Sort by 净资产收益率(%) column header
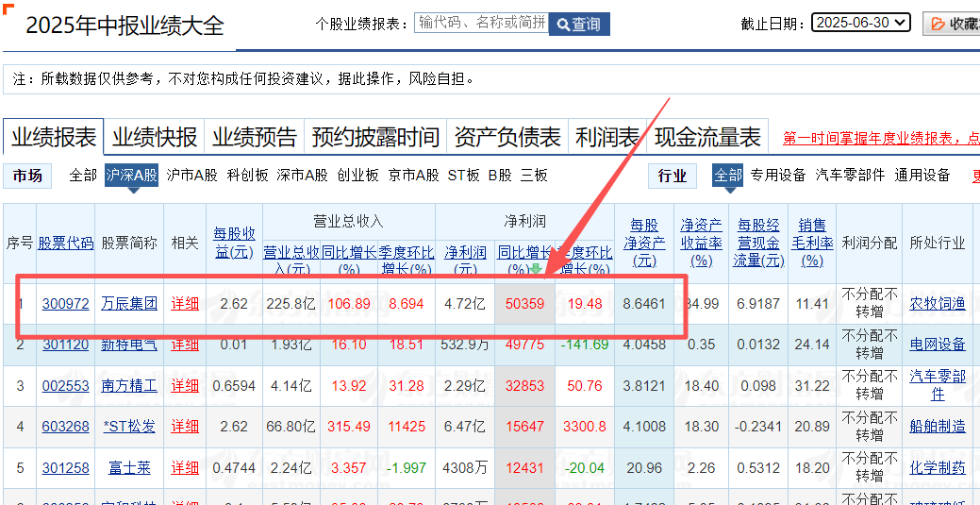Viewport: 980px width, 505px height. tap(701, 243)
